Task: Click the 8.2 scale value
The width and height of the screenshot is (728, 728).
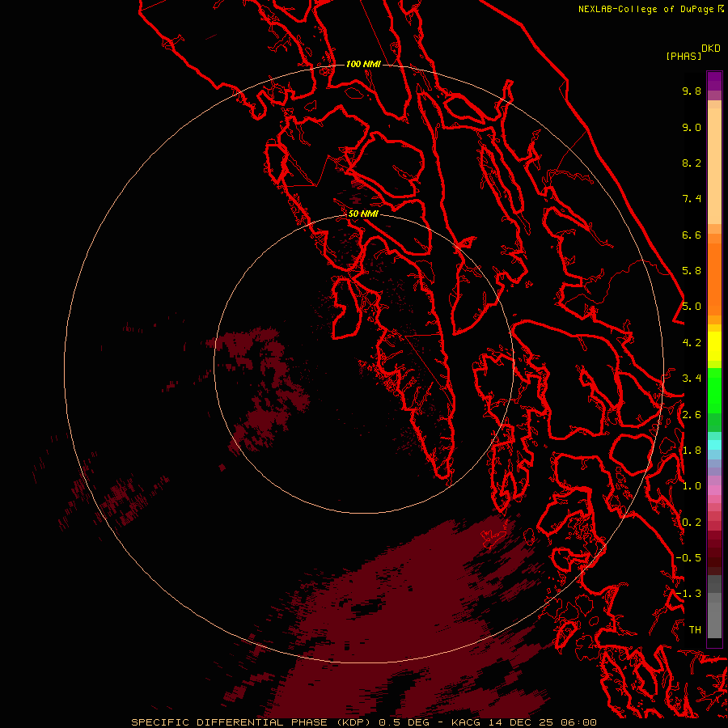Action: 692,163
